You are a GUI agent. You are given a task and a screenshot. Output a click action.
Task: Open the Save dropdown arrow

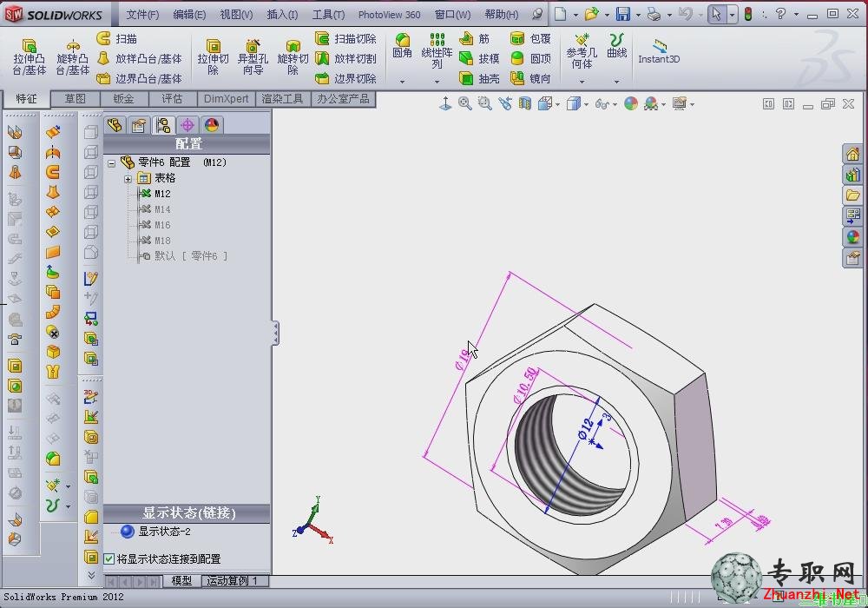[638, 15]
